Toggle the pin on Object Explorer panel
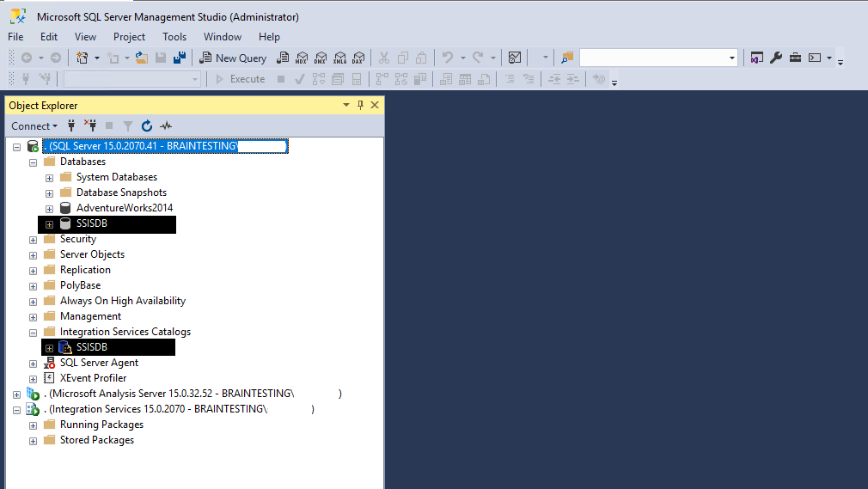Screen dimensions: 868x489 (x=360, y=105)
